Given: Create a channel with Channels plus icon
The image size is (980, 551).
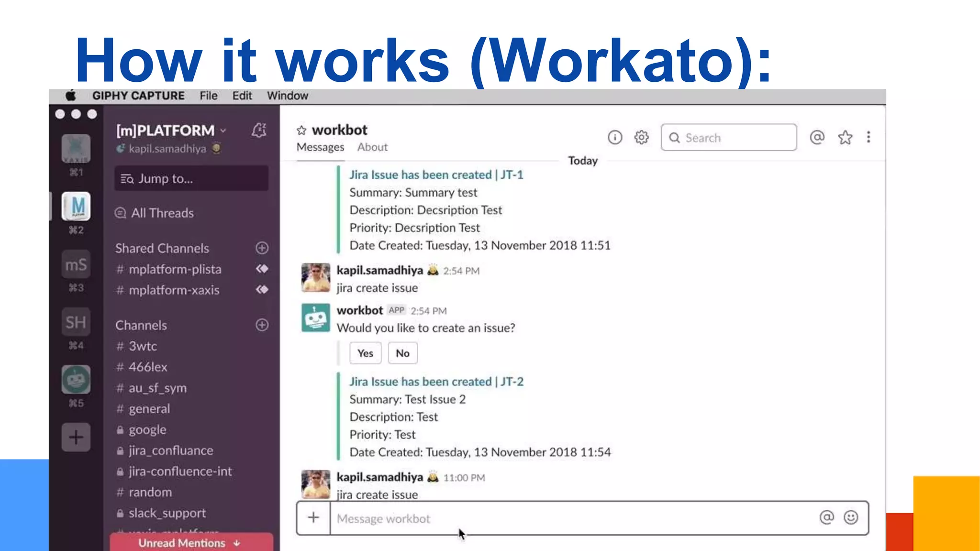Looking at the screenshot, I should pos(262,325).
